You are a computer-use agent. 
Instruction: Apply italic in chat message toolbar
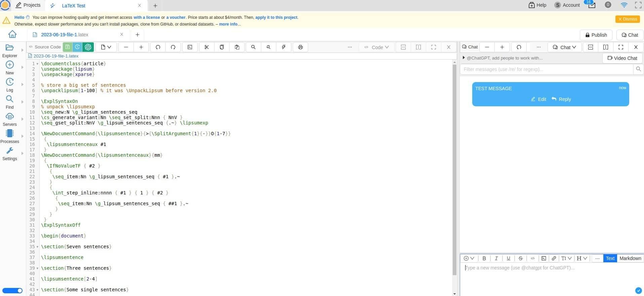[496, 258]
